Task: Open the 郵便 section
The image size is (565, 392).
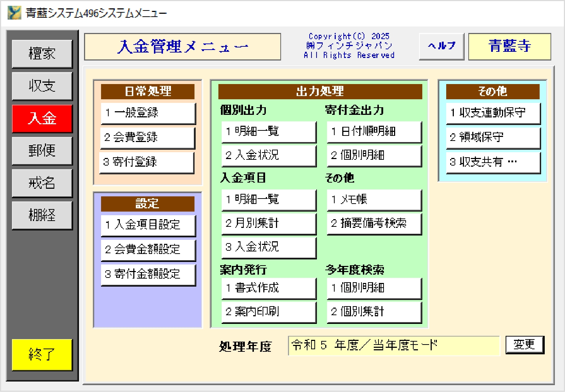Action: (42, 150)
